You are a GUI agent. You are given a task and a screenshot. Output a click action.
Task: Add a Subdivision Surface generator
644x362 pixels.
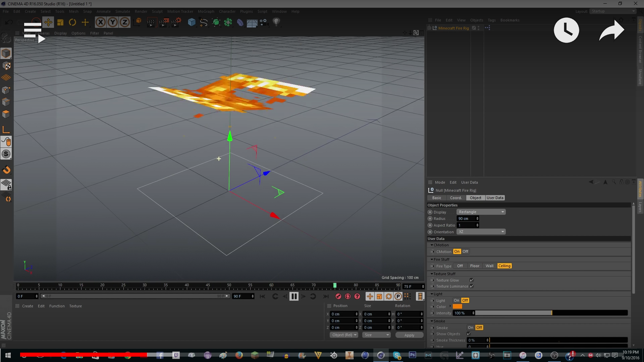216,22
